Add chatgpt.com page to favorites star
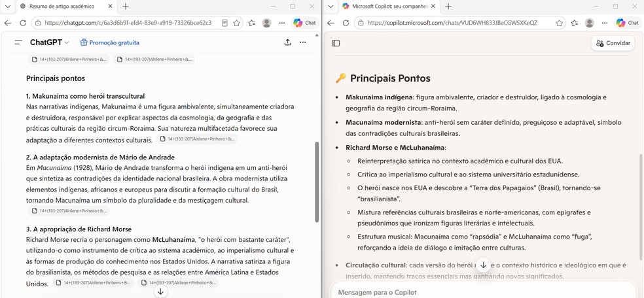 pos(236,23)
